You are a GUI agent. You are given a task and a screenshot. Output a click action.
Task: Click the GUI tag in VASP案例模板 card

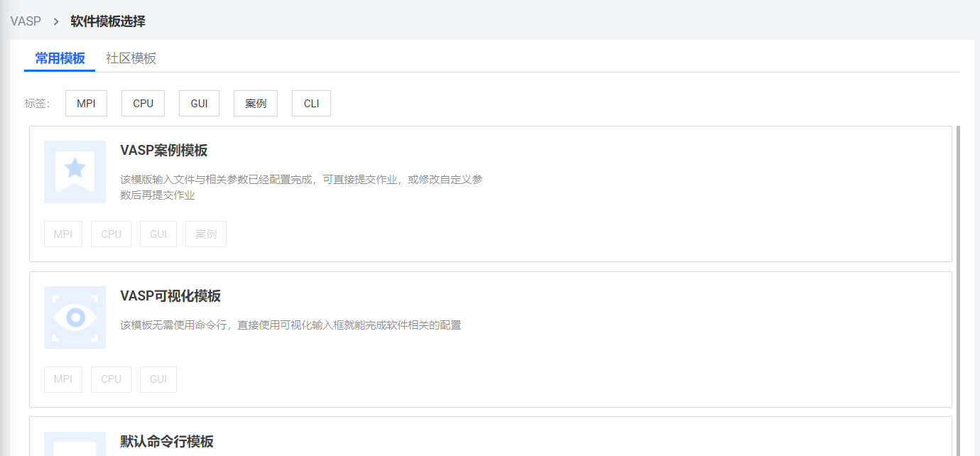158,234
